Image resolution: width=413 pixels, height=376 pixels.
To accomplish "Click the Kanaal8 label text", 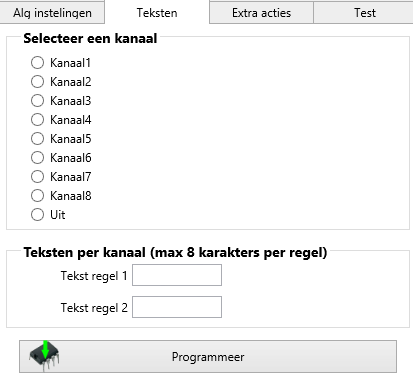I will [71, 196].
